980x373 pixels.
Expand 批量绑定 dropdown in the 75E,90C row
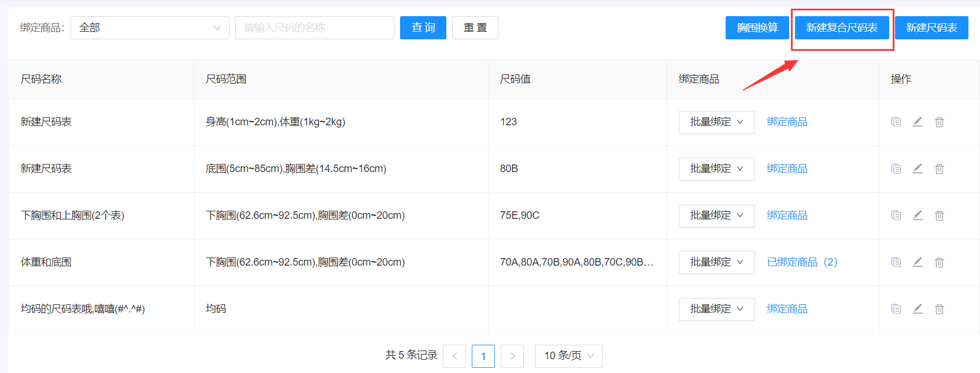coord(716,215)
